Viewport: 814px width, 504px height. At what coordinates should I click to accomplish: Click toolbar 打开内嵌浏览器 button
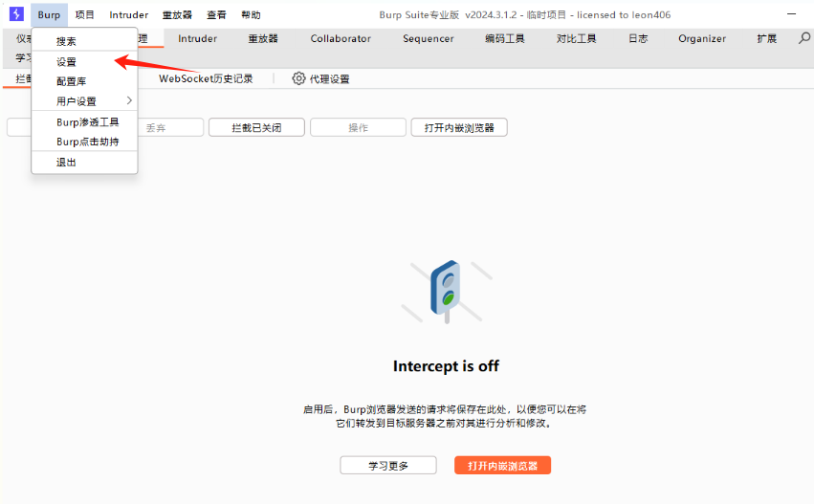point(459,127)
